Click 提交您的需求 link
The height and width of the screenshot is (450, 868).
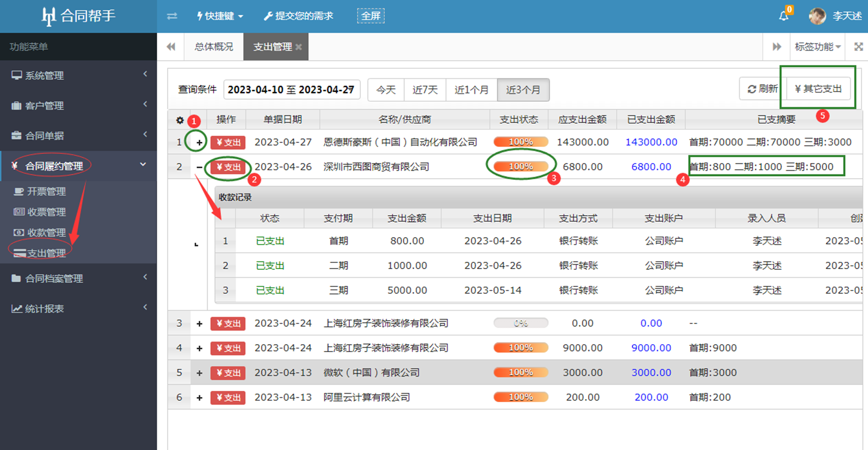tap(298, 16)
